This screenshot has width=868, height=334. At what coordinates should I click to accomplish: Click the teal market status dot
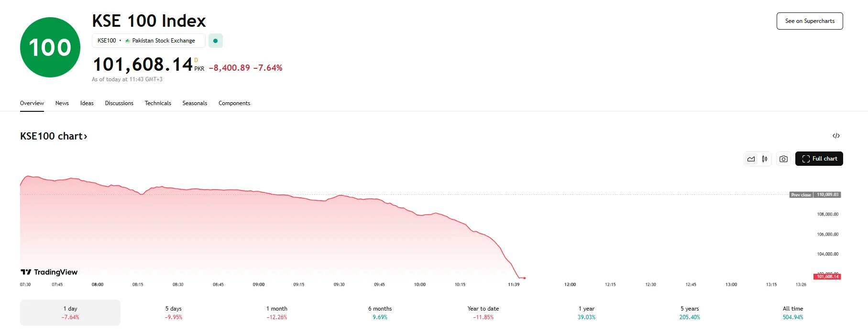tap(215, 41)
